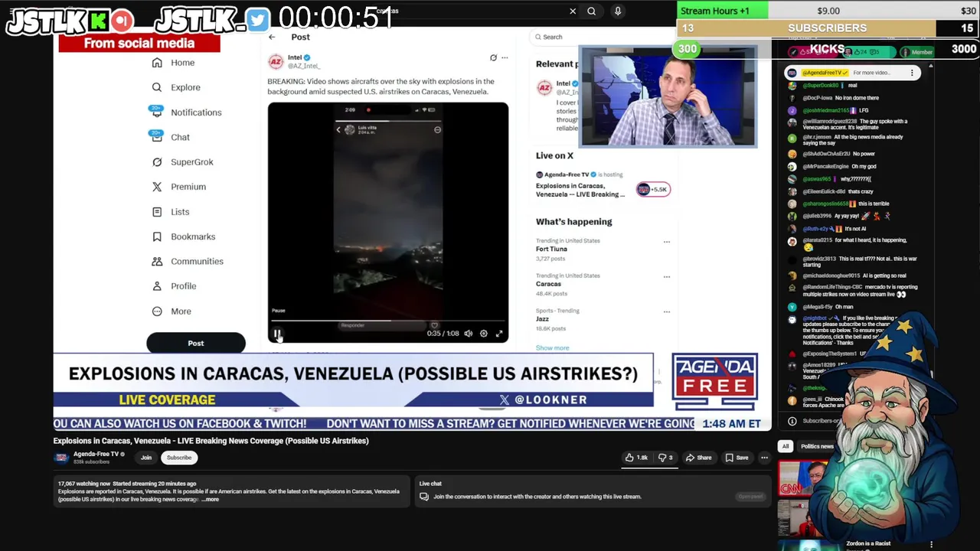This screenshot has width=980, height=551.
Task: Share the YouTube livestream
Action: (x=698, y=458)
